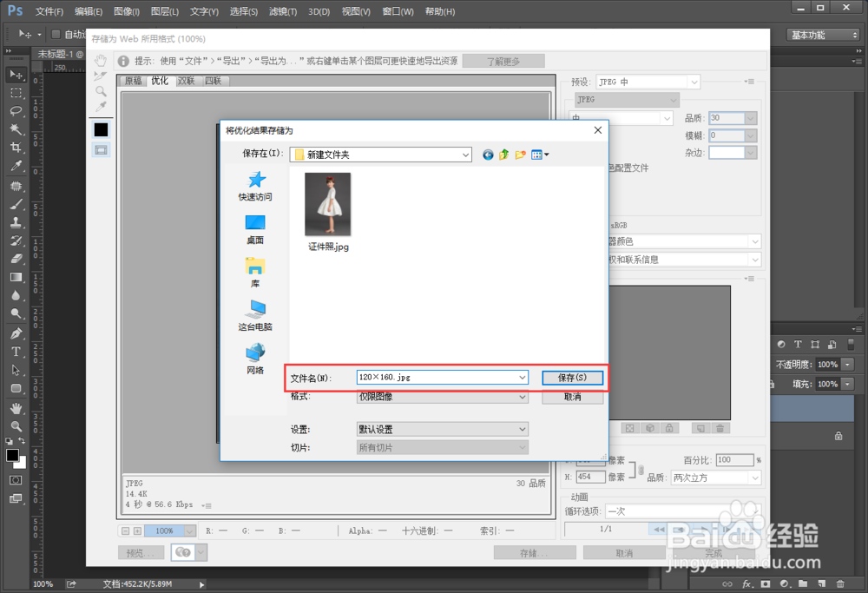
Task: Select the 证件照.jpg thumbnail
Action: pyautogui.click(x=326, y=204)
